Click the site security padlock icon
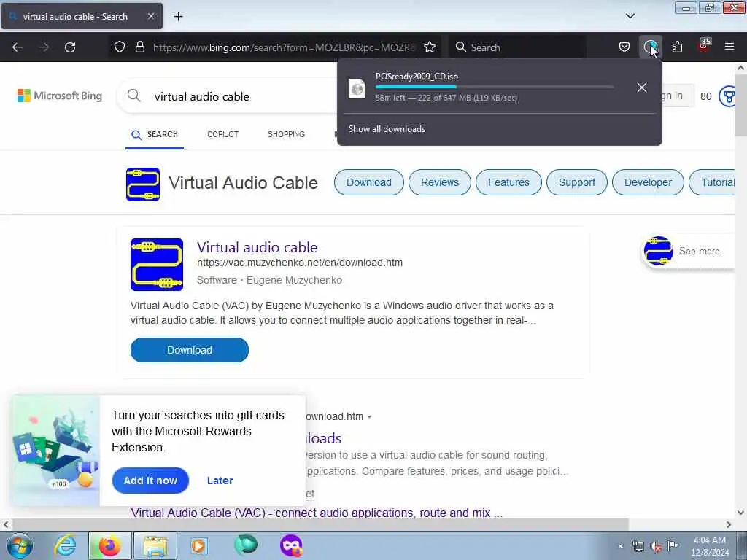 pyautogui.click(x=139, y=47)
